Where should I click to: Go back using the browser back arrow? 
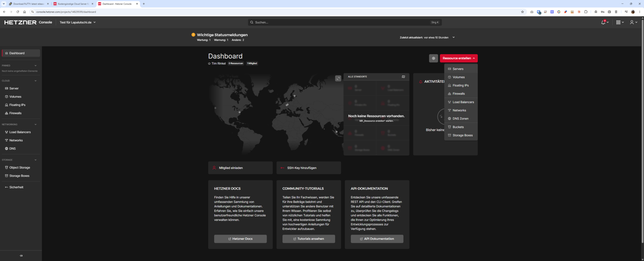pyautogui.click(x=4, y=12)
